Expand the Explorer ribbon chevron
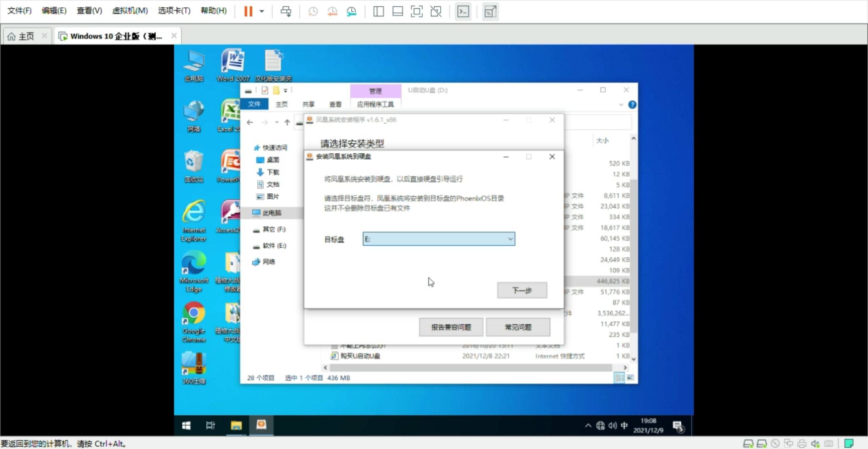Image resolution: width=868 pixels, height=449 pixels. (x=621, y=104)
